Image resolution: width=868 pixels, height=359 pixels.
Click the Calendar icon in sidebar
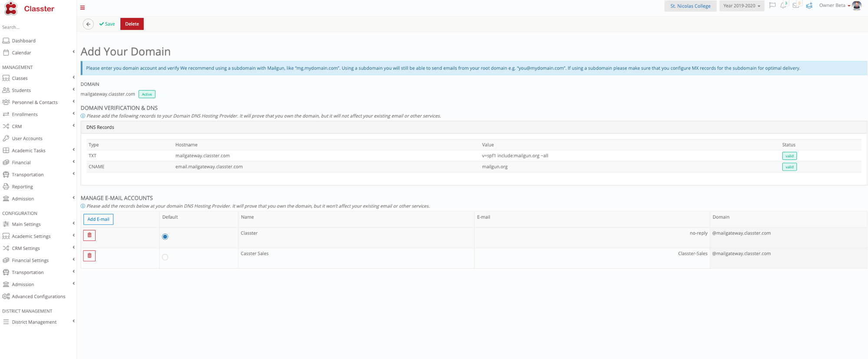6,53
